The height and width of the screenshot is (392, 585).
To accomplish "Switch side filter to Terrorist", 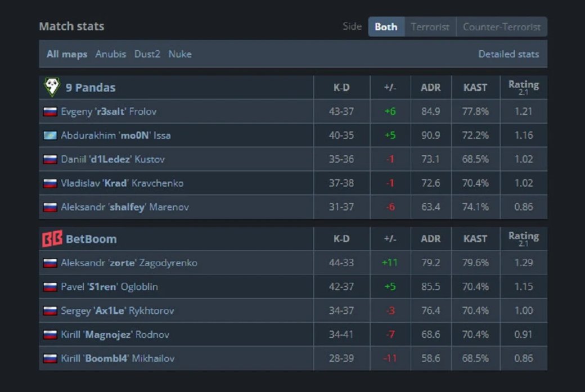I will pyautogui.click(x=430, y=27).
